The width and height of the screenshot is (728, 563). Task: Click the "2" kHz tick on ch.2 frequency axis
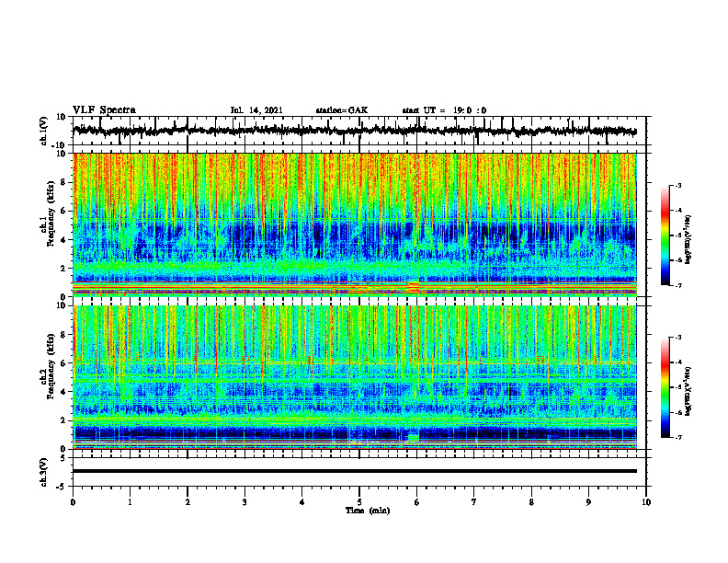point(63,420)
